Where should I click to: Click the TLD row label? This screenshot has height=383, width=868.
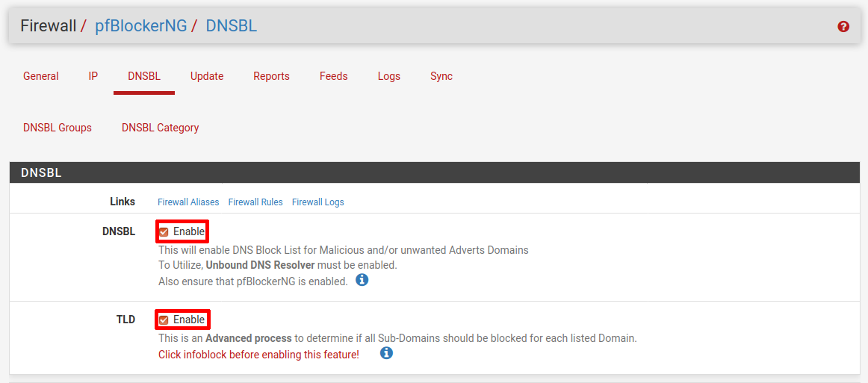coord(126,320)
